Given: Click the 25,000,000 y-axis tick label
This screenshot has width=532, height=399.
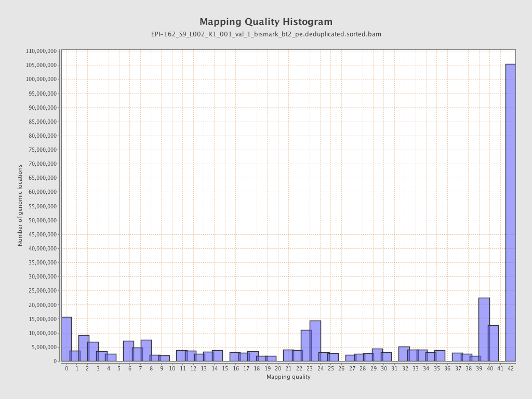Looking at the screenshot, I should click(x=43, y=290).
